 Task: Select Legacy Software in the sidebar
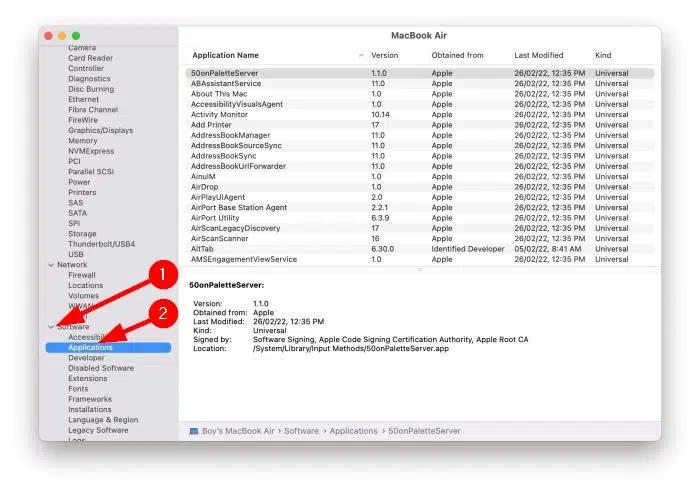coord(98,430)
